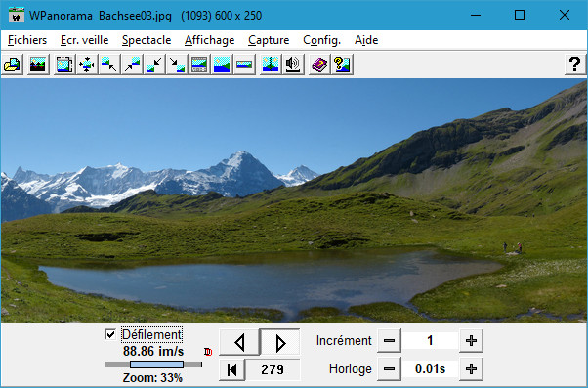Click the "88.86 im/s" speed readout
The height and width of the screenshot is (388, 588).
coord(153,352)
